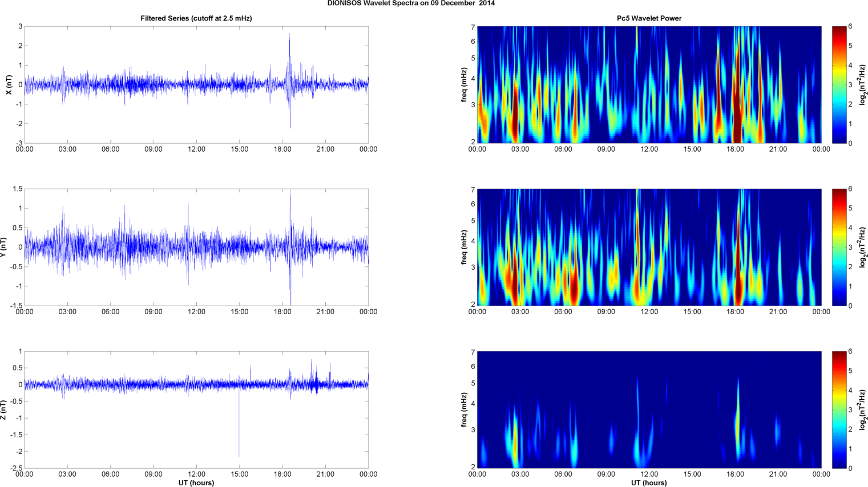Screen dimensions: 868x487
Task: Click the X-component Pc5 wavelet power spectrogram
Action: pos(649,85)
